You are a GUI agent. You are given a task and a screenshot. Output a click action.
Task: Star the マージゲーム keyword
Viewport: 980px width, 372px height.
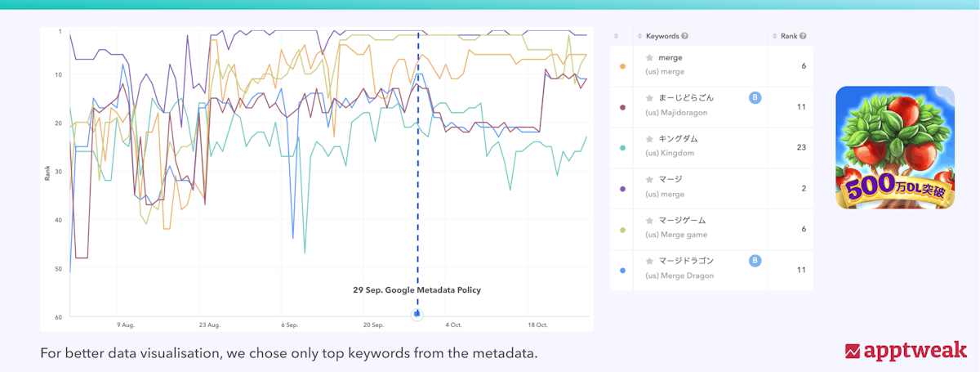click(649, 220)
